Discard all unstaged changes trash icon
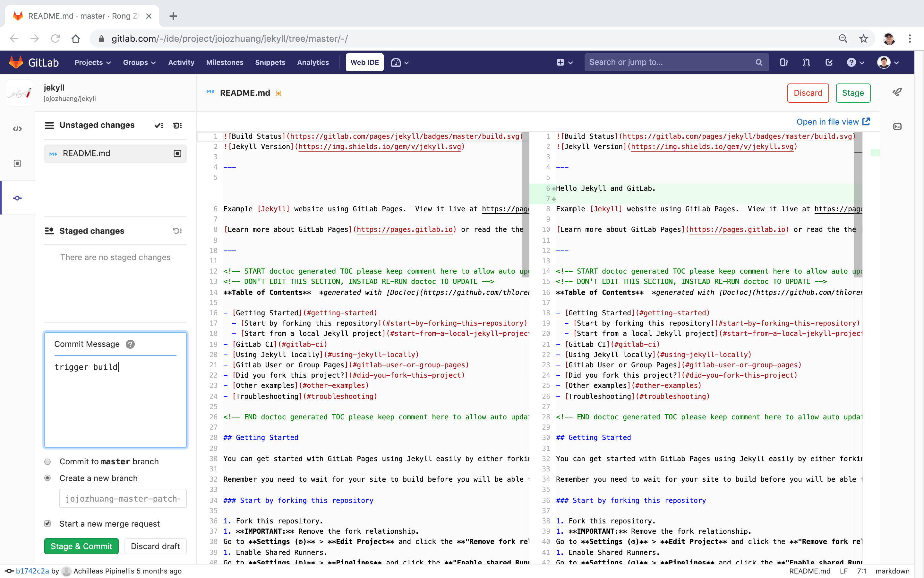The image size is (924, 578). pos(177,125)
